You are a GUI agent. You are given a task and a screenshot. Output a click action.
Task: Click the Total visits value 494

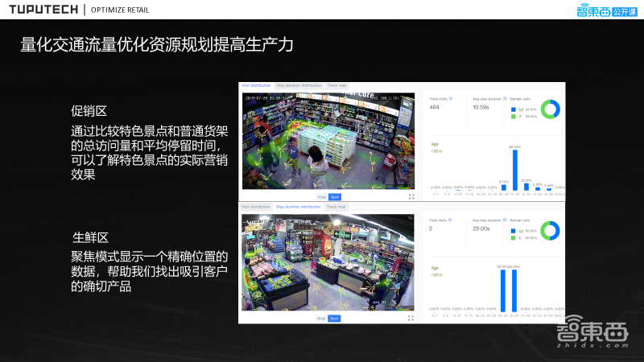(x=434, y=108)
